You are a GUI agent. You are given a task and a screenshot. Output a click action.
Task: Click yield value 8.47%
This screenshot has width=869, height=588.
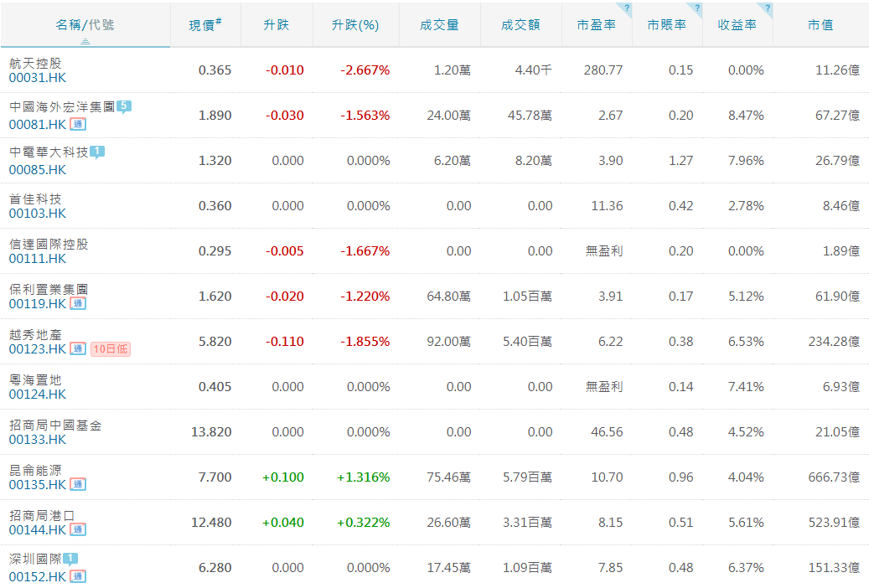746,116
